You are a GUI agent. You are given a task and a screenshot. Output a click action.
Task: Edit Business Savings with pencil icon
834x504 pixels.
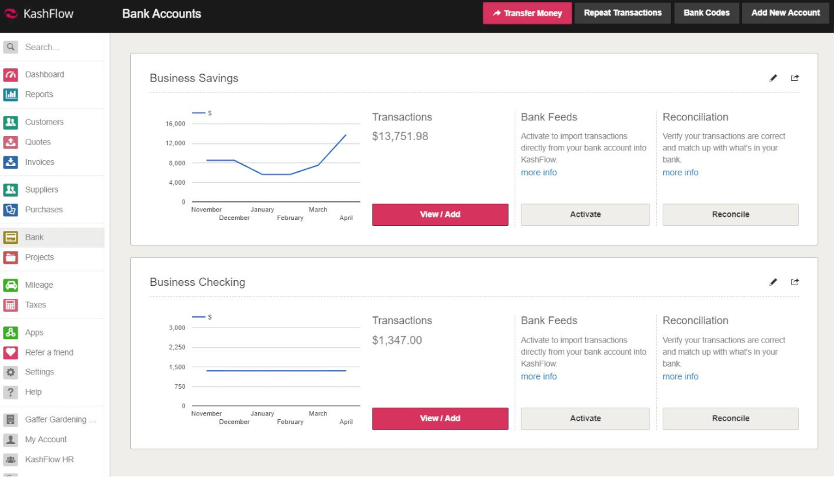coord(773,78)
